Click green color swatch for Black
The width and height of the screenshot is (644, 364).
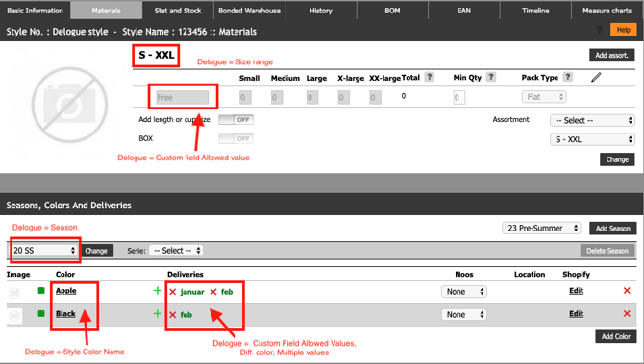pyautogui.click(x=41, y=313)
